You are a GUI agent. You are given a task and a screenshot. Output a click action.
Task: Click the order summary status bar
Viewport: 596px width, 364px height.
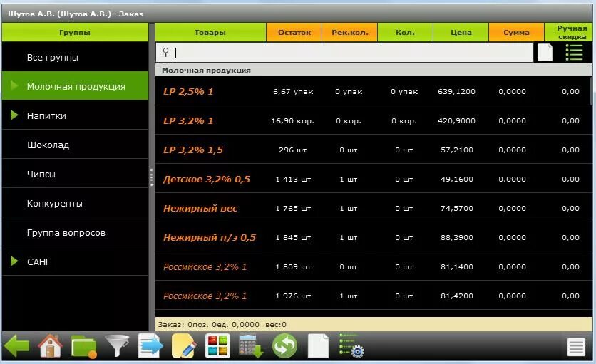(374, 325)
